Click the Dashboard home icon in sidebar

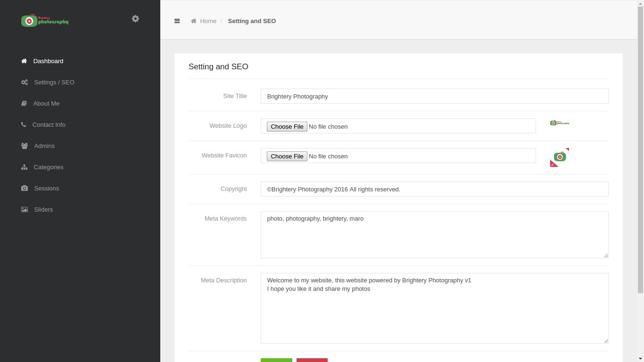coord(24,61)
